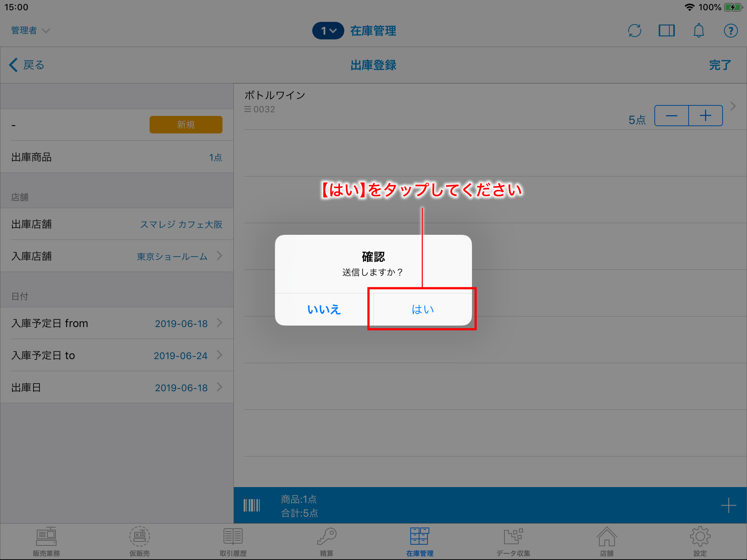Click the sync refresh icon

click(x=635, y=31)
